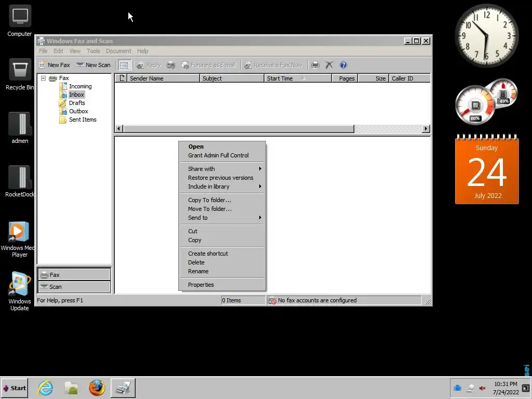Screen dimensions: 532x399
Task: Launch Internet Explorer from taskbar
Action: (46, 388)
